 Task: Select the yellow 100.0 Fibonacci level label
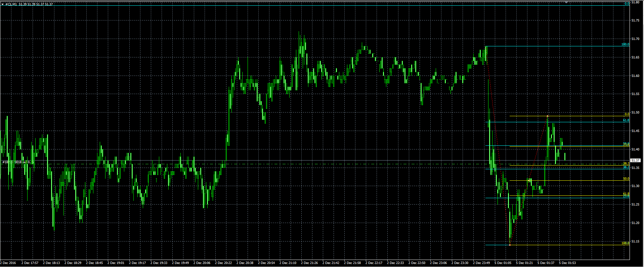pyautogui.click(x=625, y=243)
